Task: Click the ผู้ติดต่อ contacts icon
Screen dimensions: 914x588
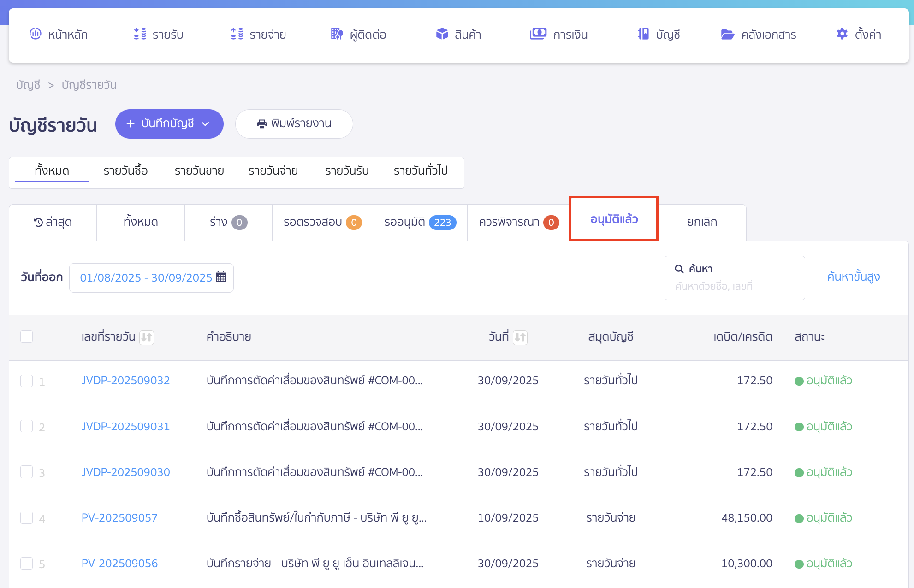Action: click(x=336, y=34)
